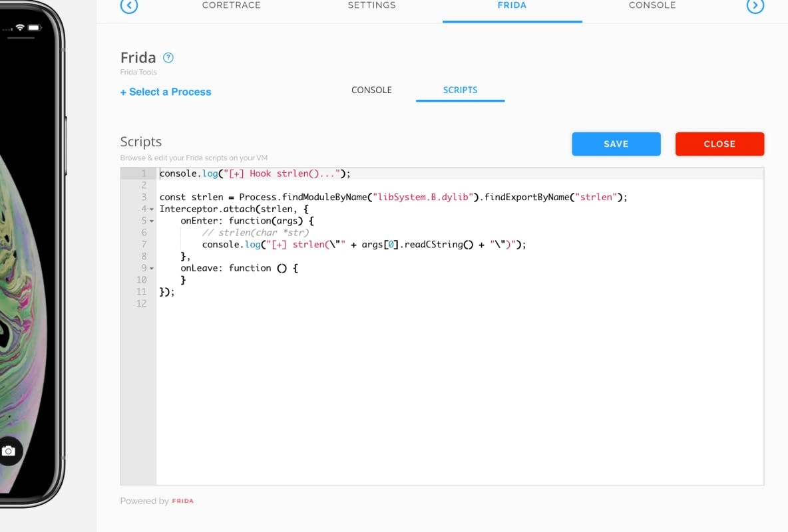Click the Select a Process link
Image resolution: width=788 pixels, height=532 pixels.
click(x=170, y=92)
